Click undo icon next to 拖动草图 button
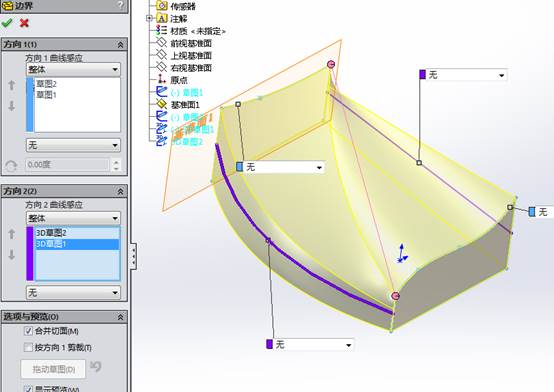Screen dimensions: 554x392 pyautogui.click(x=95, y=367)
